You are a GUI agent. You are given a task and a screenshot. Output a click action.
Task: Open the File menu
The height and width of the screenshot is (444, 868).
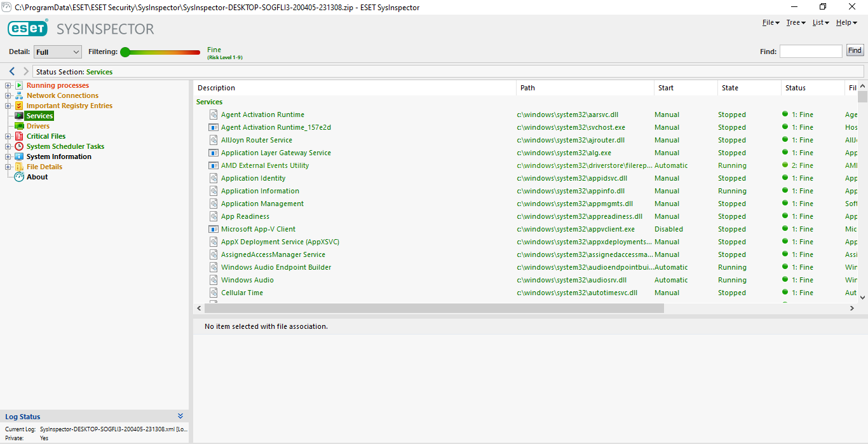tap(771, 22)
